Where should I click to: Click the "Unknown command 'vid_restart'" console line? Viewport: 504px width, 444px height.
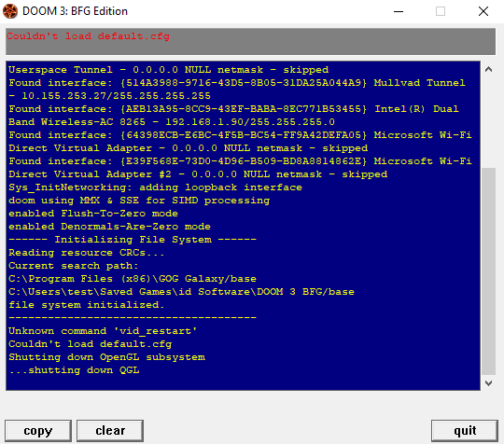pyautogui.click(x=103, y=331)
